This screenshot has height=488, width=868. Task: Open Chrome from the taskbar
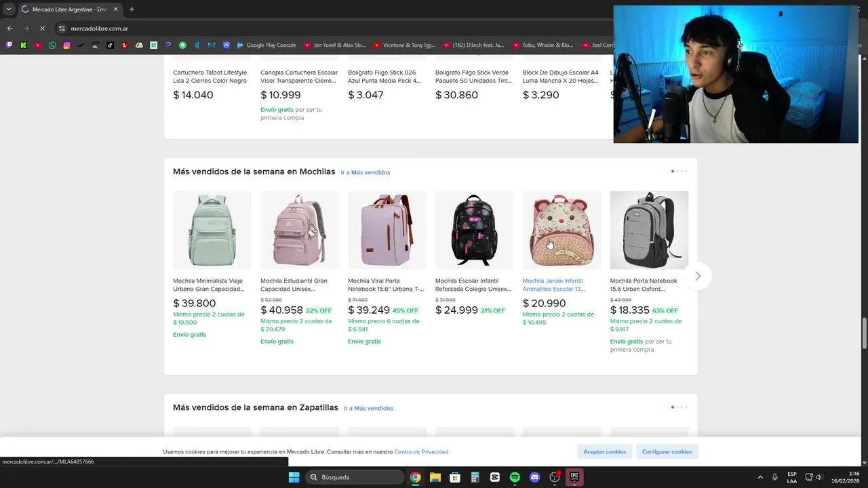click(x=415, y=477)
